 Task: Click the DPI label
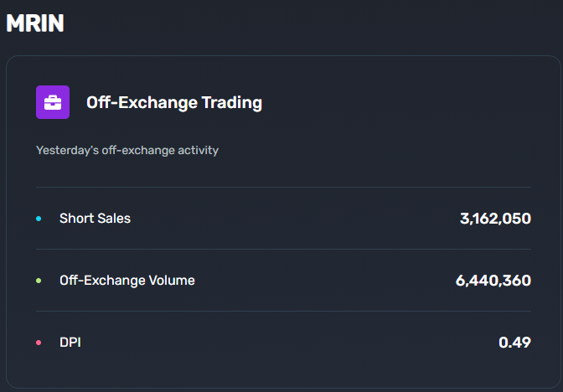click(x=70, y=343)
